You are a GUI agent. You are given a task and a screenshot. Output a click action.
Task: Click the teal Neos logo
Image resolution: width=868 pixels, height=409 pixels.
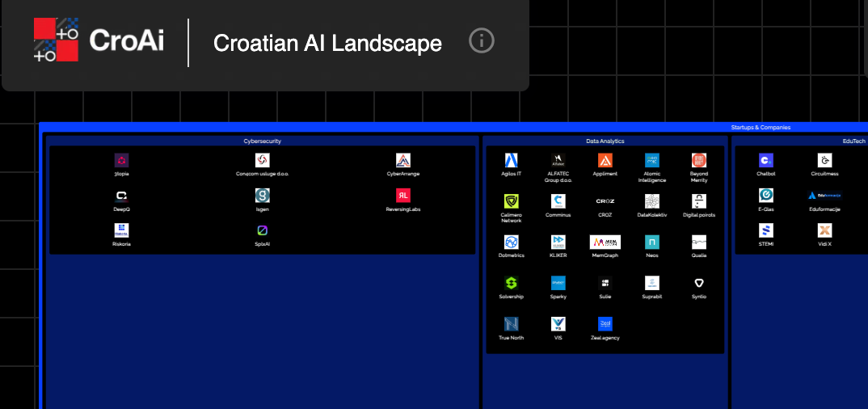point(652,242)
